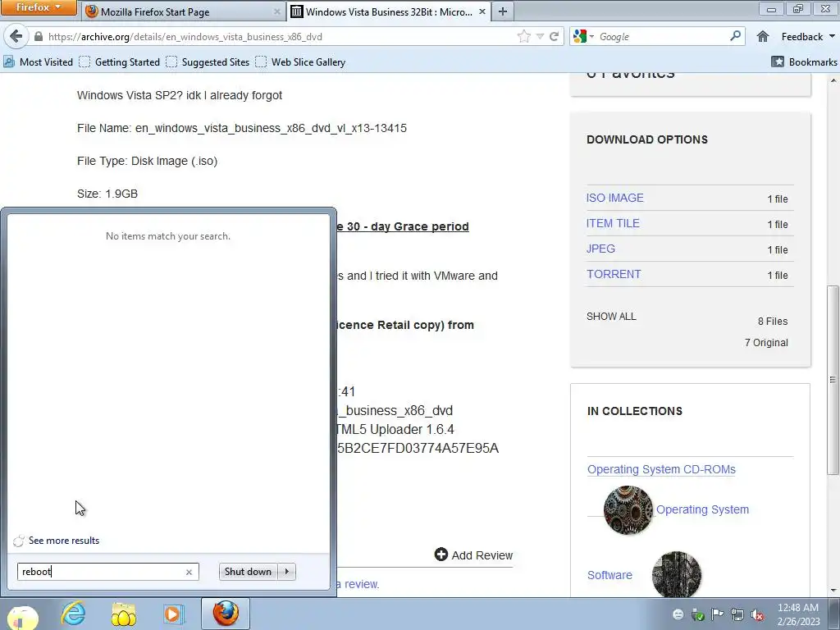This screenshot has height=630, width=840.
Task: Switch to Mozilla Firefox Start Page tab
Action: [x=184, y=11]
